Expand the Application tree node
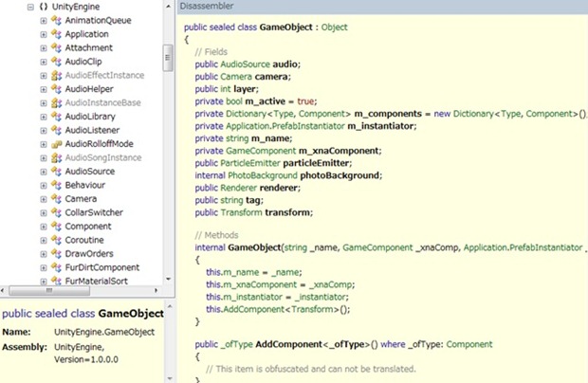 (44, 34)
